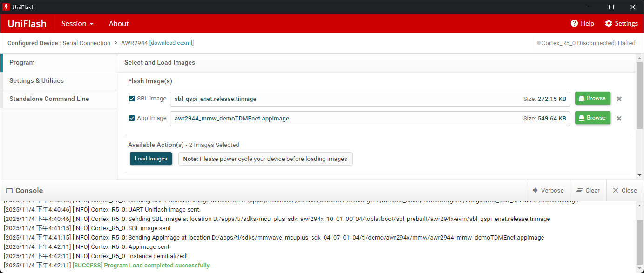Uncheck the App Image checkbox
The image size is (644, 273).
pyautogui.click(x=132, y=118)
